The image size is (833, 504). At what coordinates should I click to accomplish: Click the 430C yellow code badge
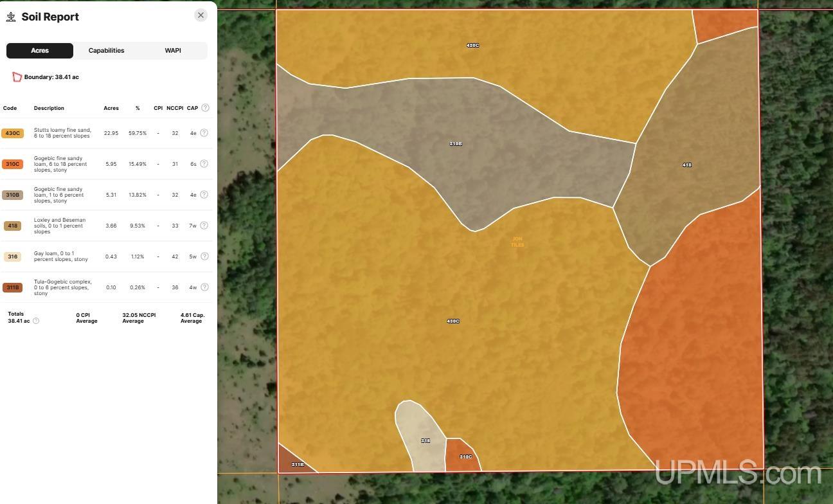coord(12,133)
